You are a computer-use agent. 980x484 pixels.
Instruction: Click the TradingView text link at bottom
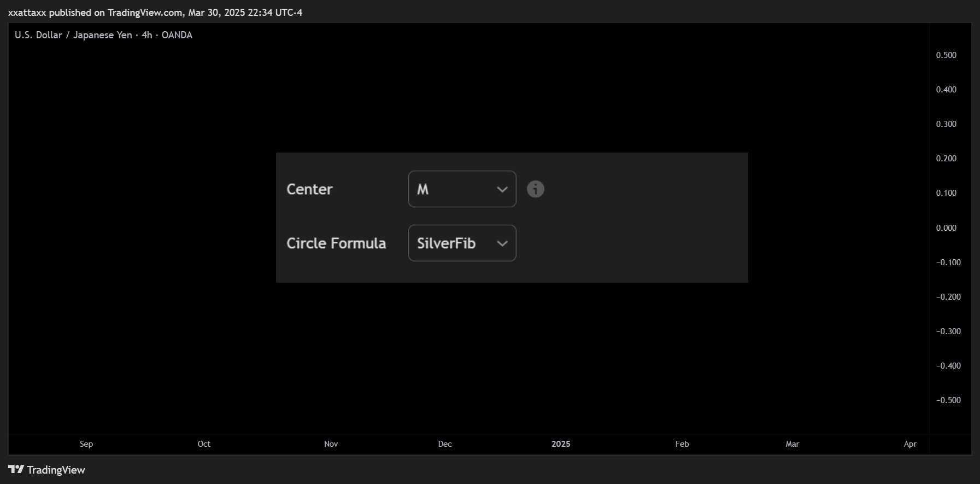point(56,470)
